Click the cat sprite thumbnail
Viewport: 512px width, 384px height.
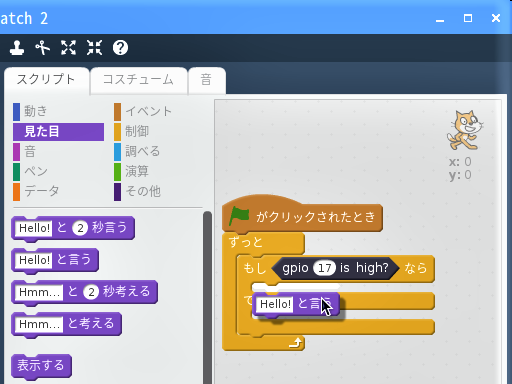(465, 130)
